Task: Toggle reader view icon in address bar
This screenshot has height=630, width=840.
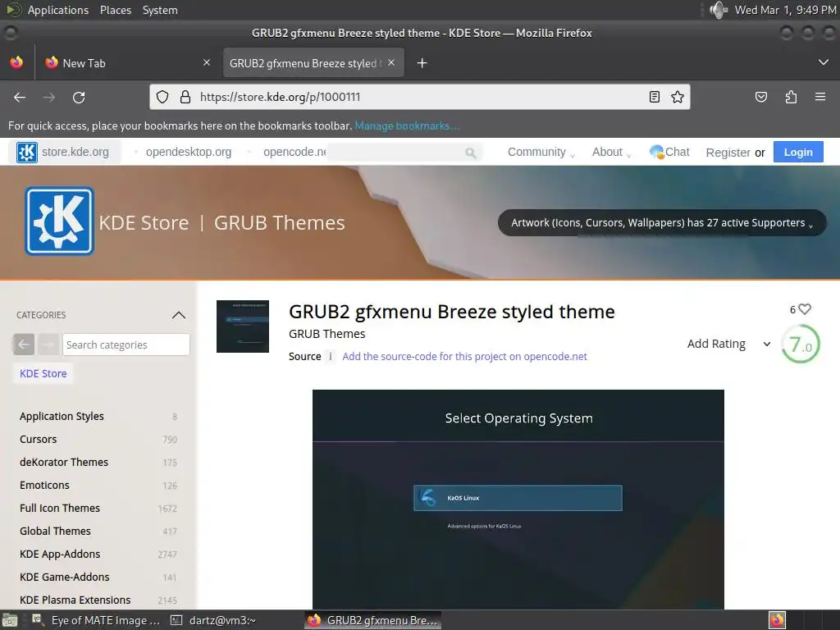Action: click(x=654, y=97)
